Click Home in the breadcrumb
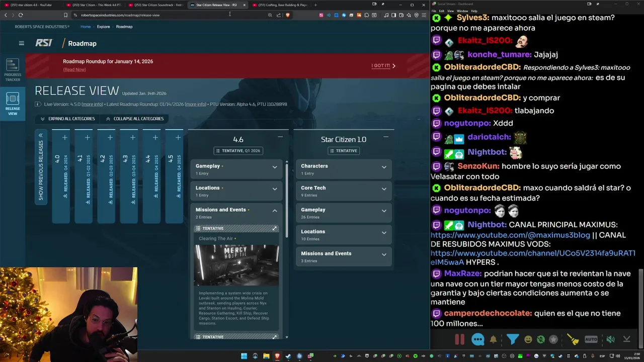The width and height of the screenshot is (644, 362). pyautogui.click(x=86, y=27)
